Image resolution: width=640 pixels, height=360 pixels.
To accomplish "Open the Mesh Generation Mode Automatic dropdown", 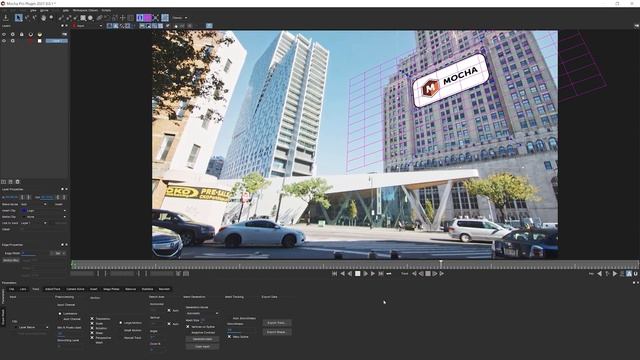I will (x=202, y=313).
